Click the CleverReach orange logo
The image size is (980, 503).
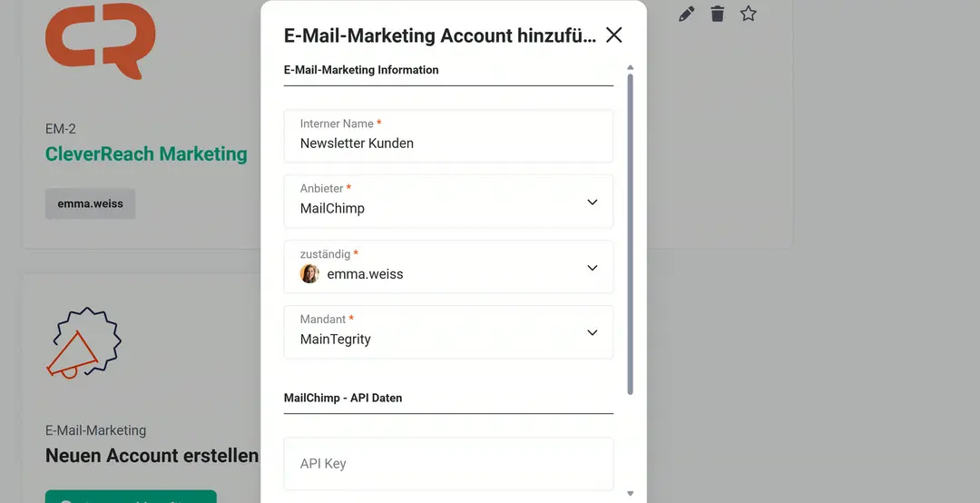100,40
